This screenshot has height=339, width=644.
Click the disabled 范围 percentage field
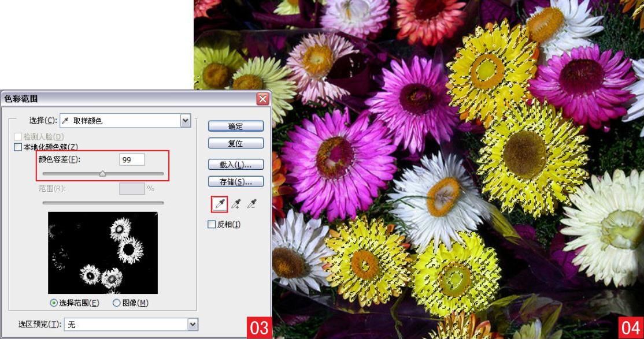coord(132,189)
